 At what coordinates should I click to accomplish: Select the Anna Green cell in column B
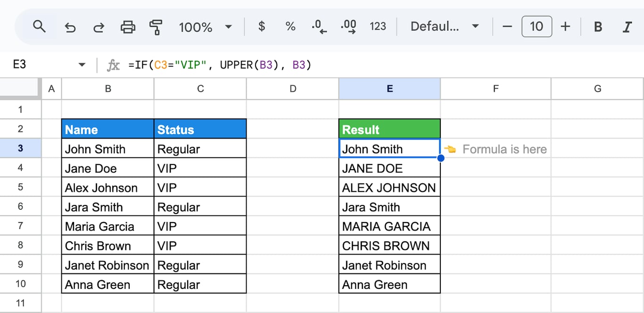tap(108, 284)
